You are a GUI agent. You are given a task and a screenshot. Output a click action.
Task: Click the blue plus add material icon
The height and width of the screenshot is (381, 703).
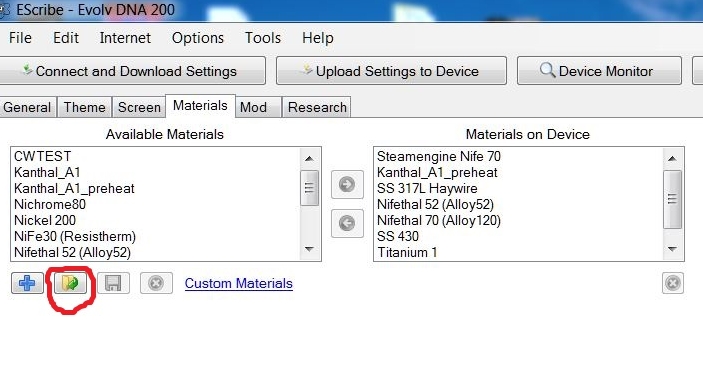(x=27, y=283)
